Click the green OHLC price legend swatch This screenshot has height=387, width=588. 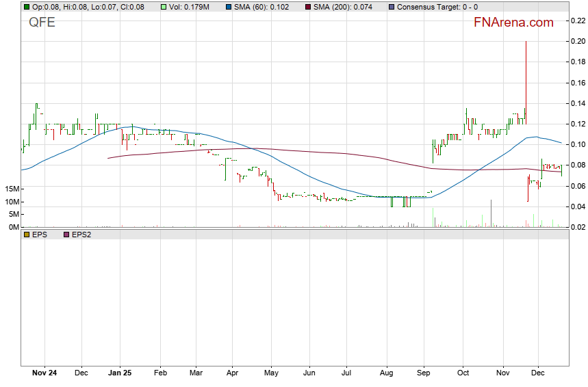pos(26,7)
